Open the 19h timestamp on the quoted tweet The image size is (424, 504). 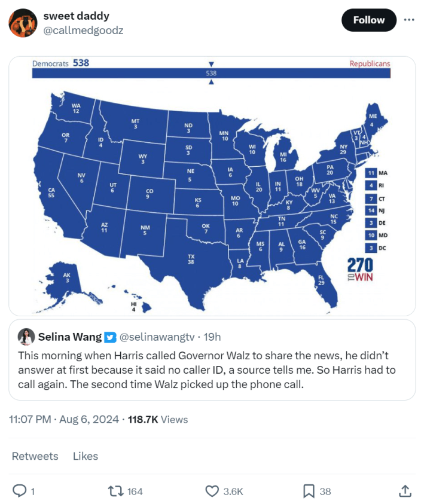pyautogui.click(x=214, y=337)
